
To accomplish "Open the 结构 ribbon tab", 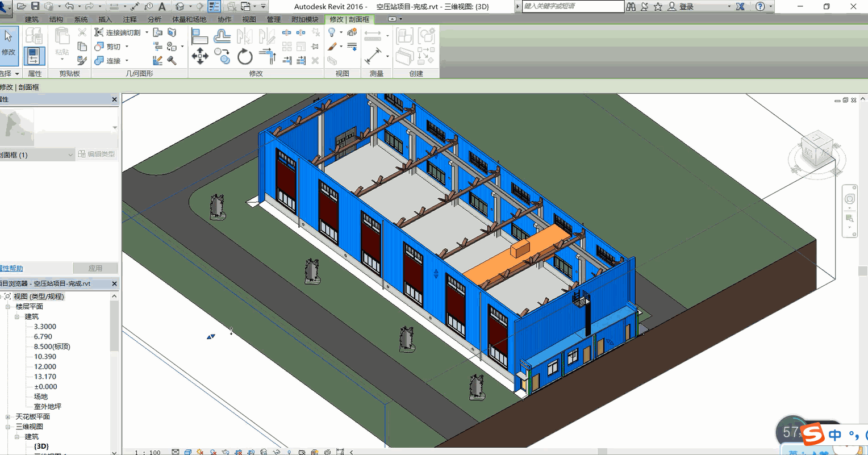I will [x=56, y=19].
